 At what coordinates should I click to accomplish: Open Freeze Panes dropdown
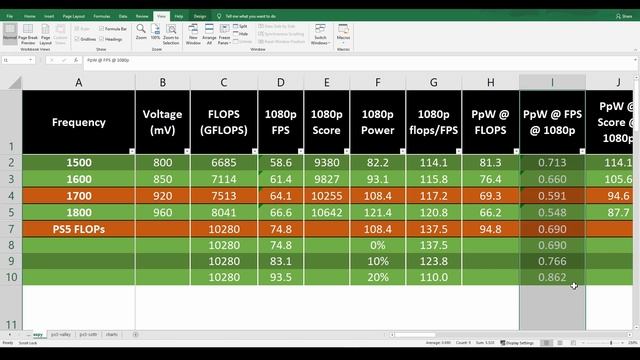224,34
